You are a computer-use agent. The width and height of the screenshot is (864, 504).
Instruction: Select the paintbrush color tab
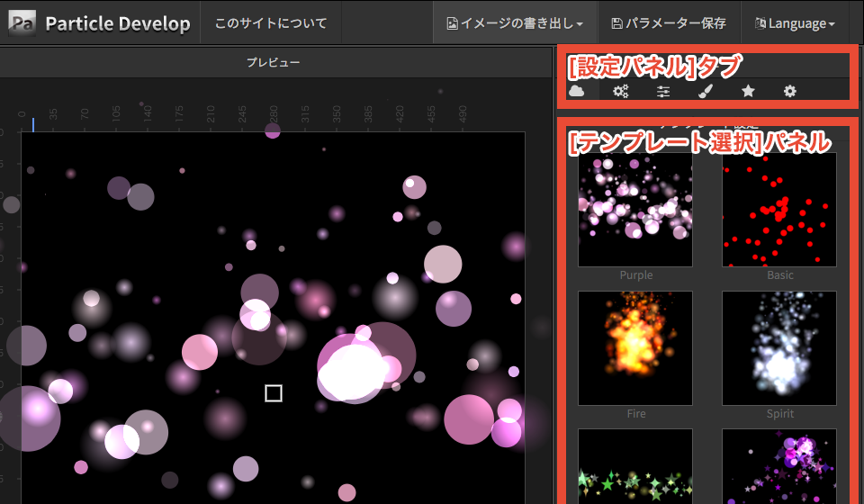(x=706, y=91)
